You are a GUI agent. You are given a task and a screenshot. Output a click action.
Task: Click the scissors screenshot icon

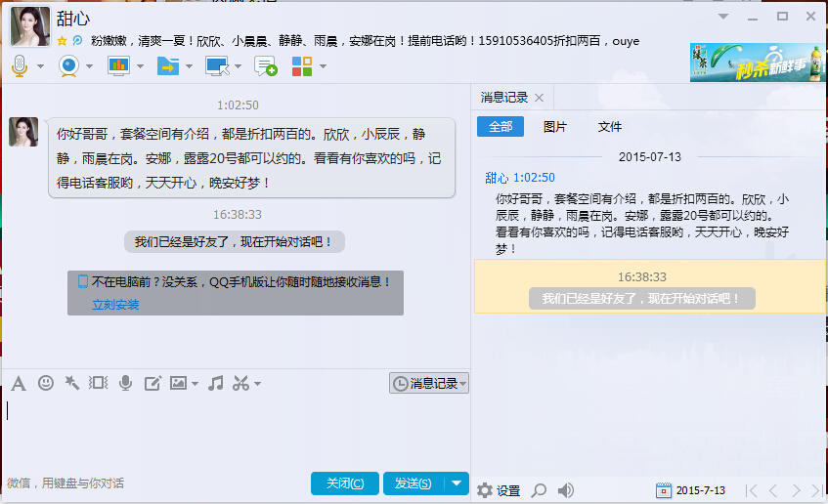point(240,383)
